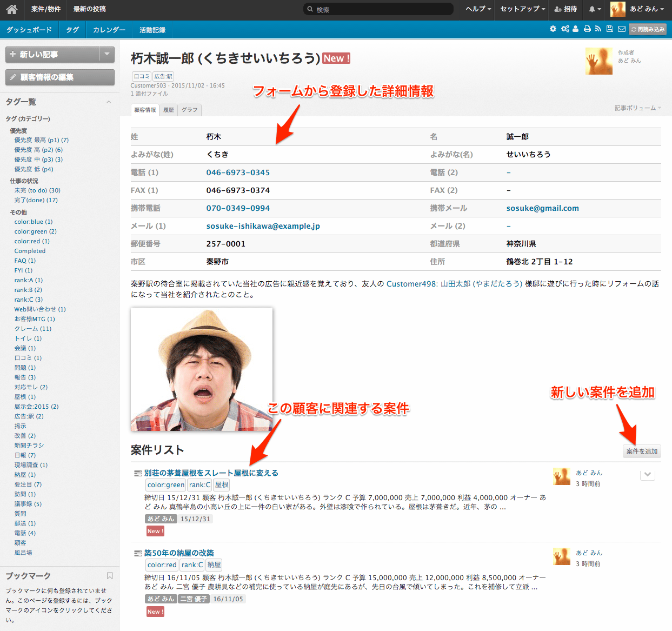This screenshot has height=631, width=672.
Task: Click the single gear settings icon
Action: 553,29
